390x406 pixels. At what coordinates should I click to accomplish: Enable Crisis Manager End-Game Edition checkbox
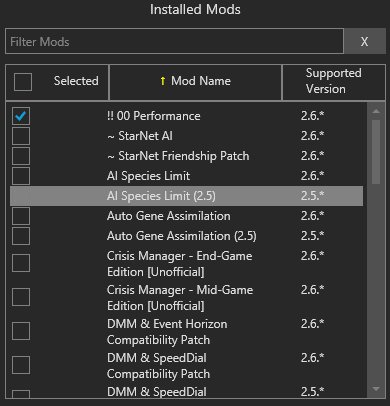(x=21, y=263)
